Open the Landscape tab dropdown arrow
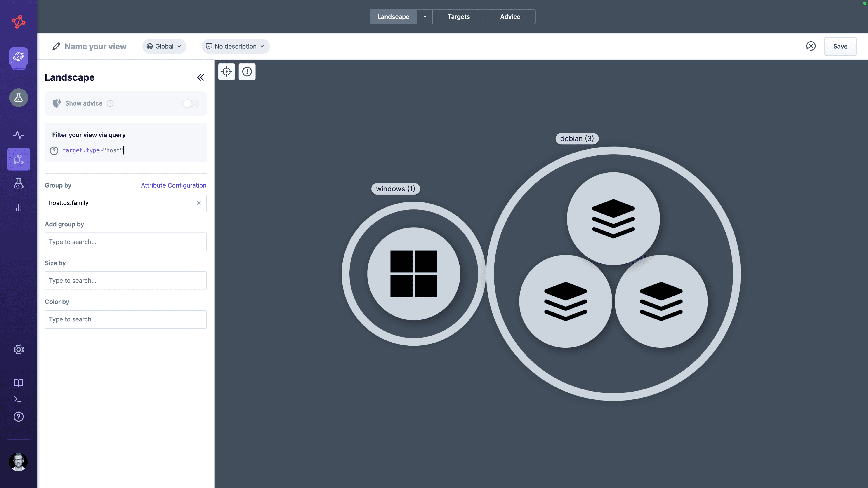This screenshot has width=868, height=488. click(425, 17)
